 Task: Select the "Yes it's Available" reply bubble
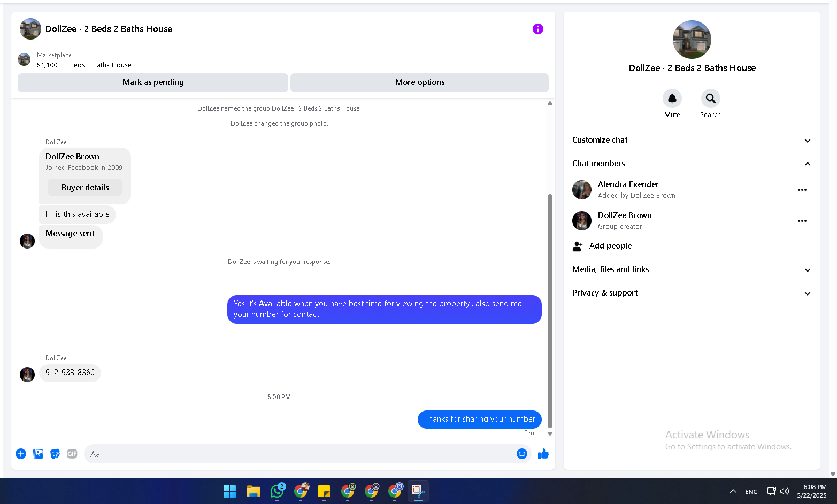(385, 309)
